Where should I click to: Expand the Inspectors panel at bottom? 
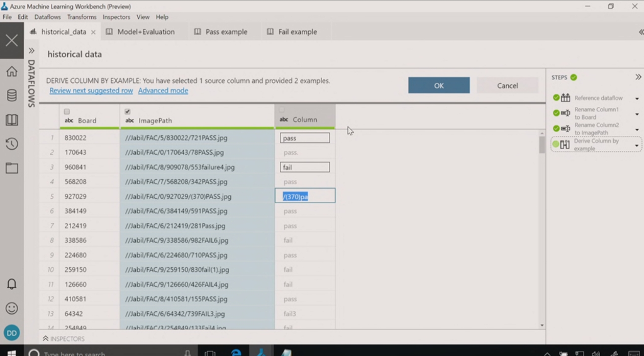45,339
